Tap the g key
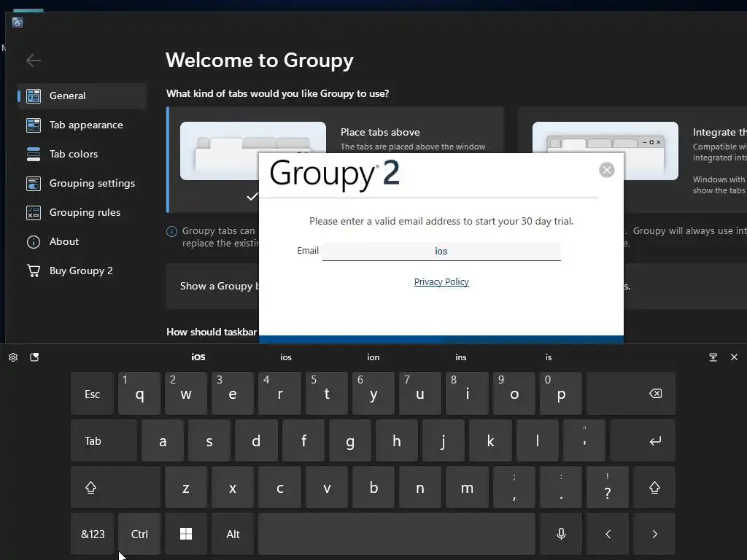This screenshot has width=747, height=560. [350, 441]
